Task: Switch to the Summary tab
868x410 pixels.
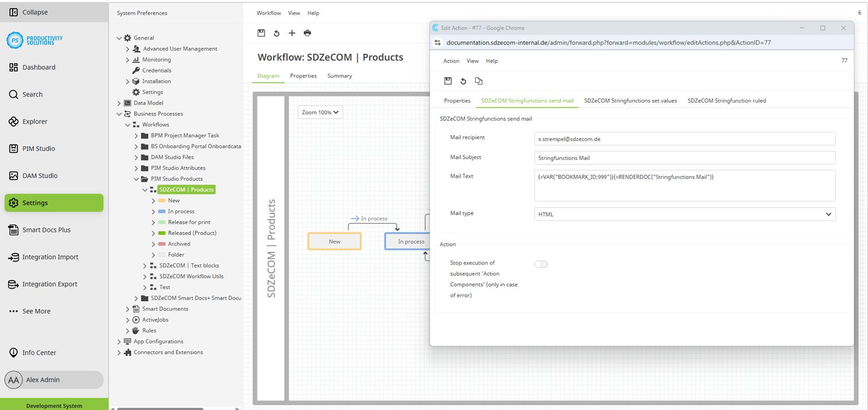Action: click(339, 76)
